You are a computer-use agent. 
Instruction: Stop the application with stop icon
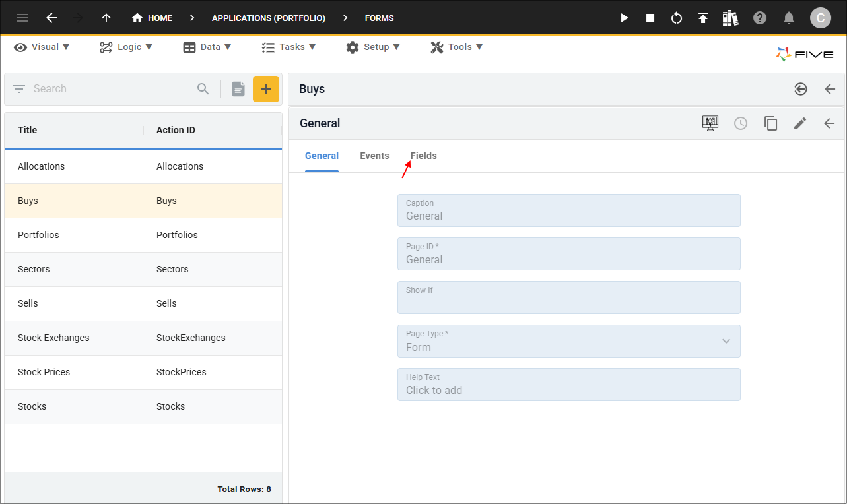pos(650,18)
